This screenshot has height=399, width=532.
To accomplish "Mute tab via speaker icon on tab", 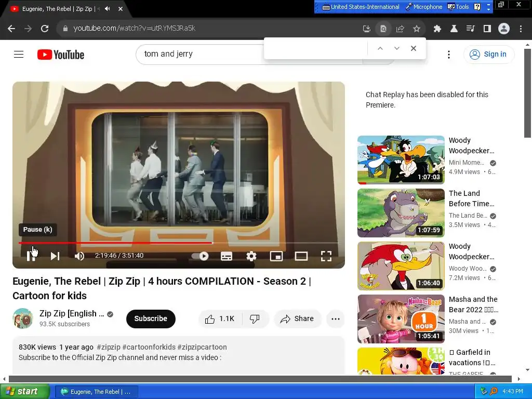I will point(108,9).
